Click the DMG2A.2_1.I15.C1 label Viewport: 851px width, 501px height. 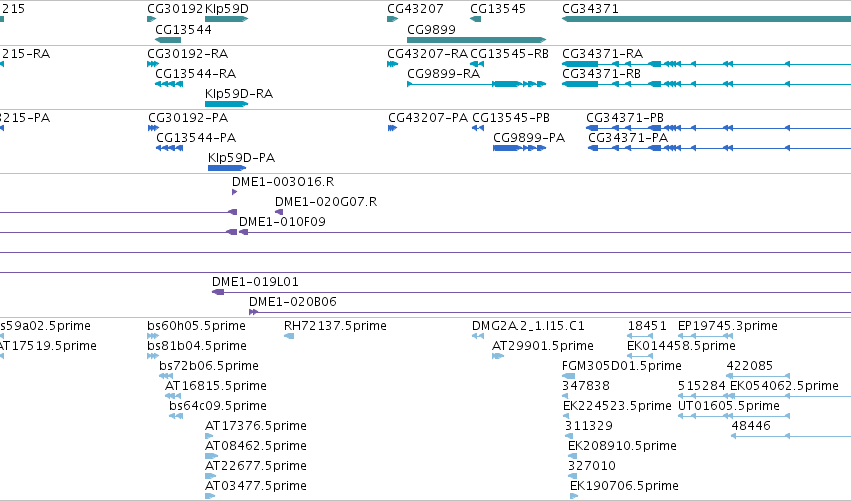click(x=528, y=326)
